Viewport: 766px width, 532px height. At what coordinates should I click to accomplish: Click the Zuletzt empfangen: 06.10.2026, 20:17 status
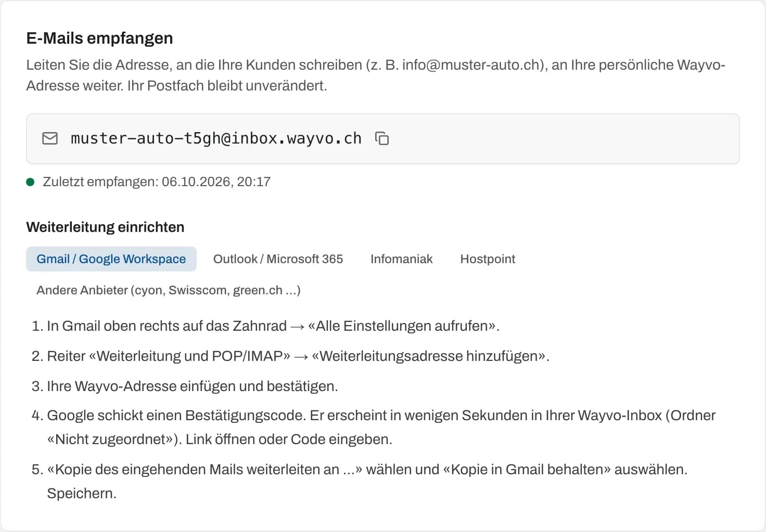tap(157, 182)
